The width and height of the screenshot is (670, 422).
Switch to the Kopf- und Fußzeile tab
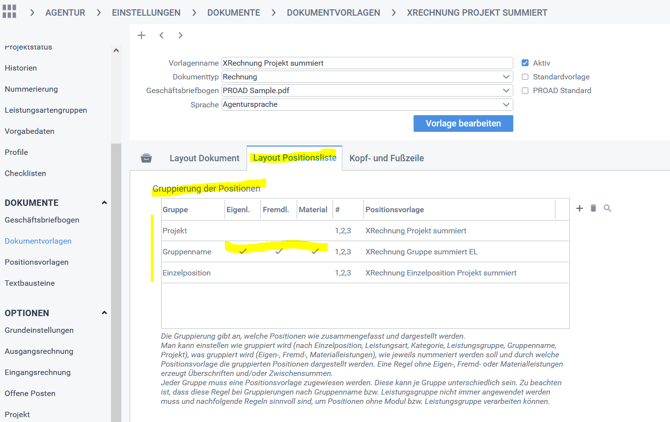point(386,158)
